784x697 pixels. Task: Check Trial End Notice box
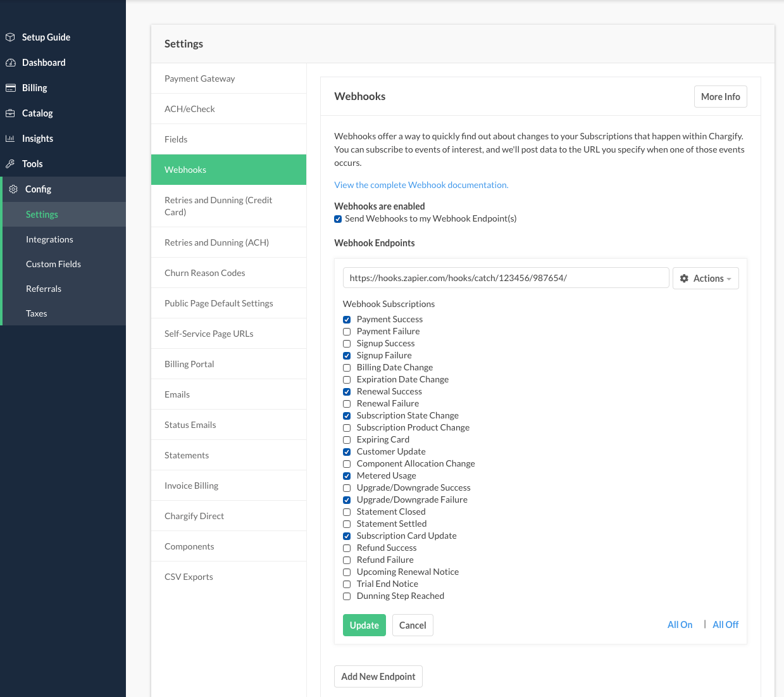[x=347, y=584]
